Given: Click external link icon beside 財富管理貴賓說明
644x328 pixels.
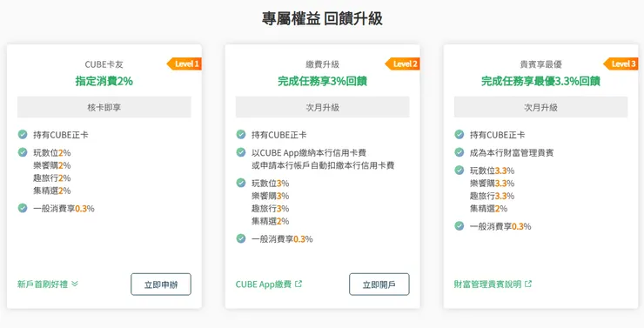Looking at the screenshot, I should (528, 284).
